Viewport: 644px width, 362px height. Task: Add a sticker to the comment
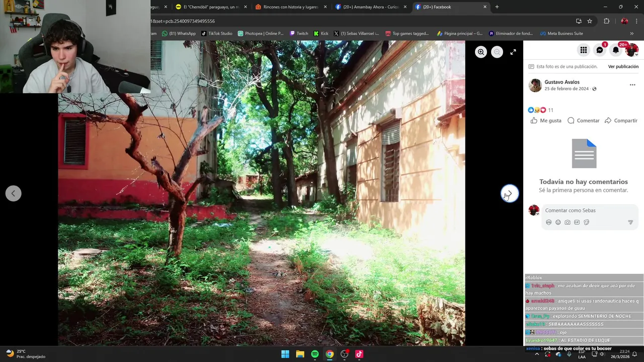[587, 222]
